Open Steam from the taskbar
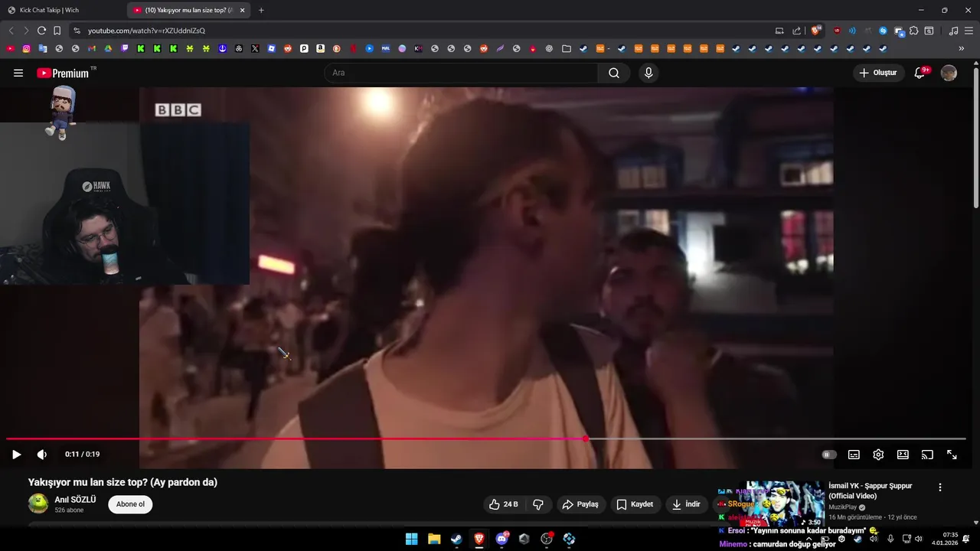Viewport: 980px width, 551px height. (456, 539)
